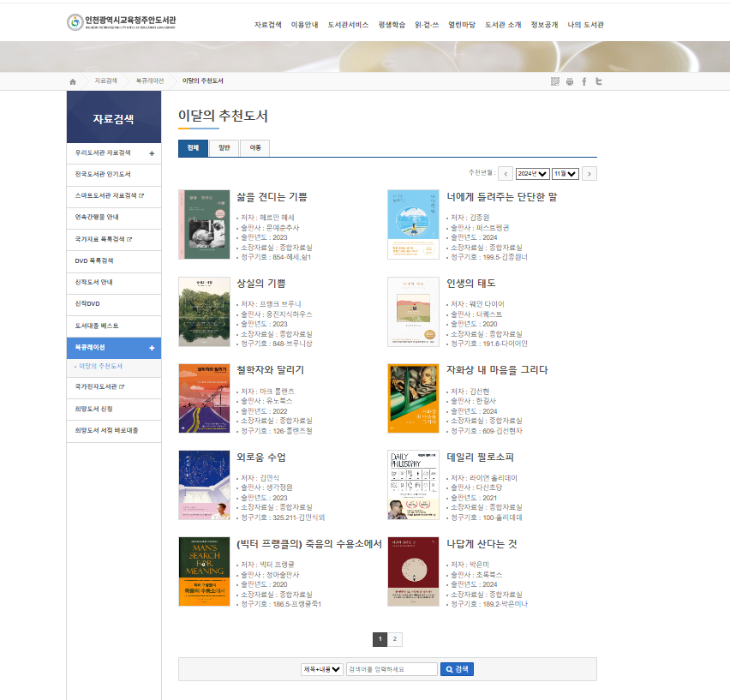Image resolution: width=730 pixels, height=700 pixels.
Task: Open DVD 목록검색 sidebar link
Action: coord(114,261)
